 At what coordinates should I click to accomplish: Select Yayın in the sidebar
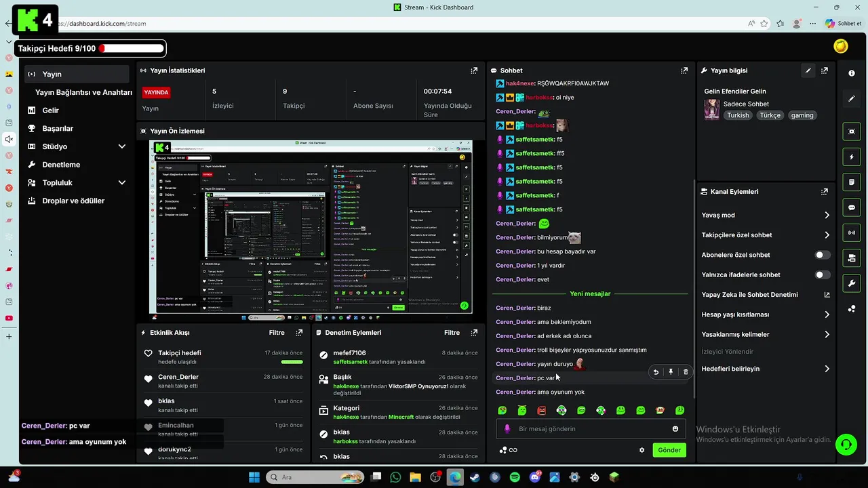click(77, 75)
